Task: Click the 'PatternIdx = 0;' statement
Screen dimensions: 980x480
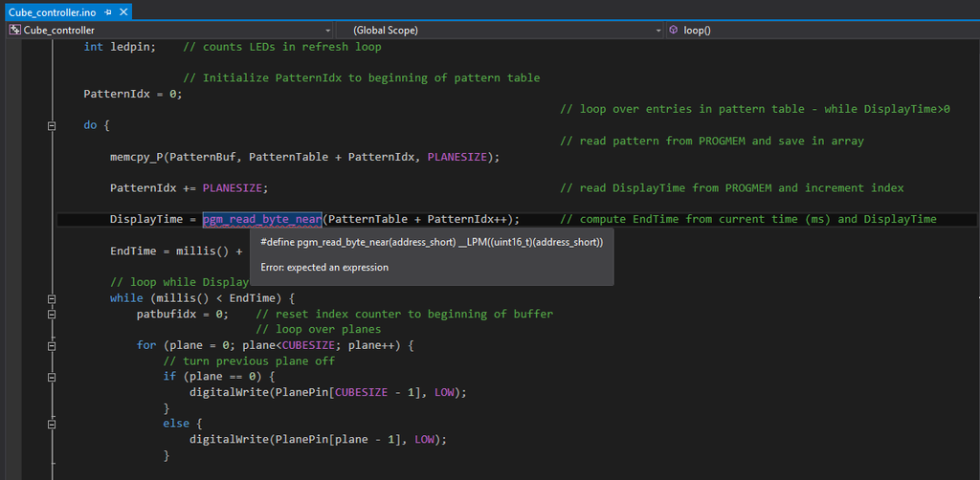Action: point(133,95)
